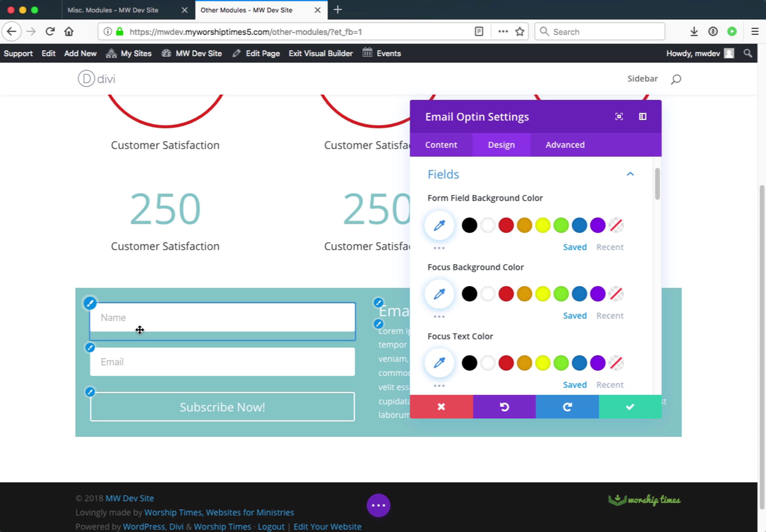The height and width of the screenshot is (532, 766).
Task: Save changes with green checkmark button
Action: click(x=630, y=407)
